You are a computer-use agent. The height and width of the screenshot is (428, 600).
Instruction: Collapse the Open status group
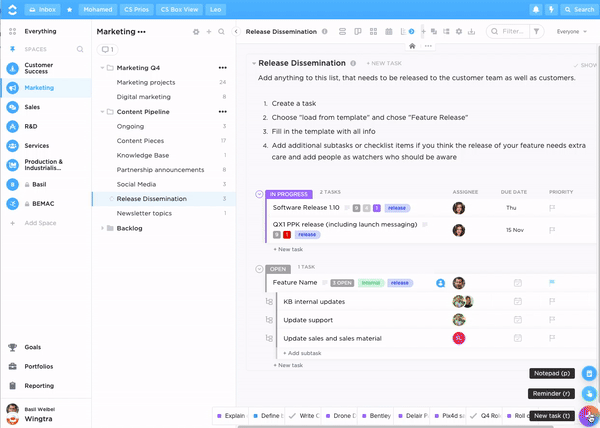point(259,268)
